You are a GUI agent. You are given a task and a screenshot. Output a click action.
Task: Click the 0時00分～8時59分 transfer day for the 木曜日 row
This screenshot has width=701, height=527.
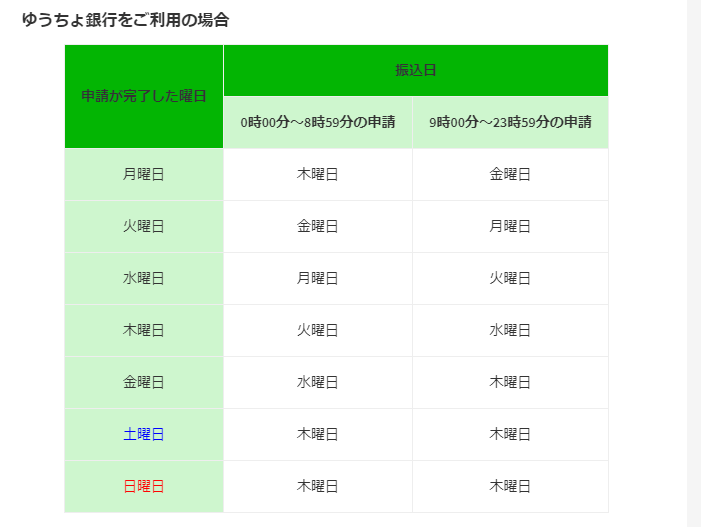(318, 330)
